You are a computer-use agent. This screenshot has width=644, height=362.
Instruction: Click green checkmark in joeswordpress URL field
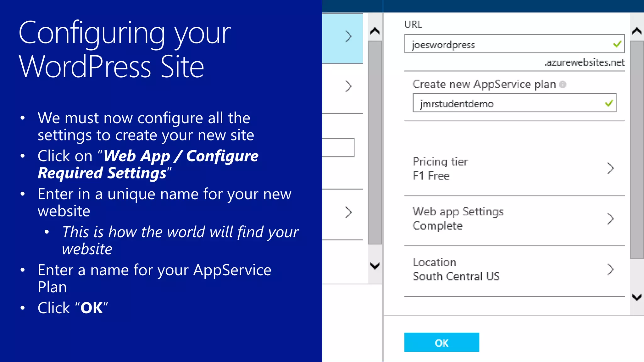pos(617,44)
